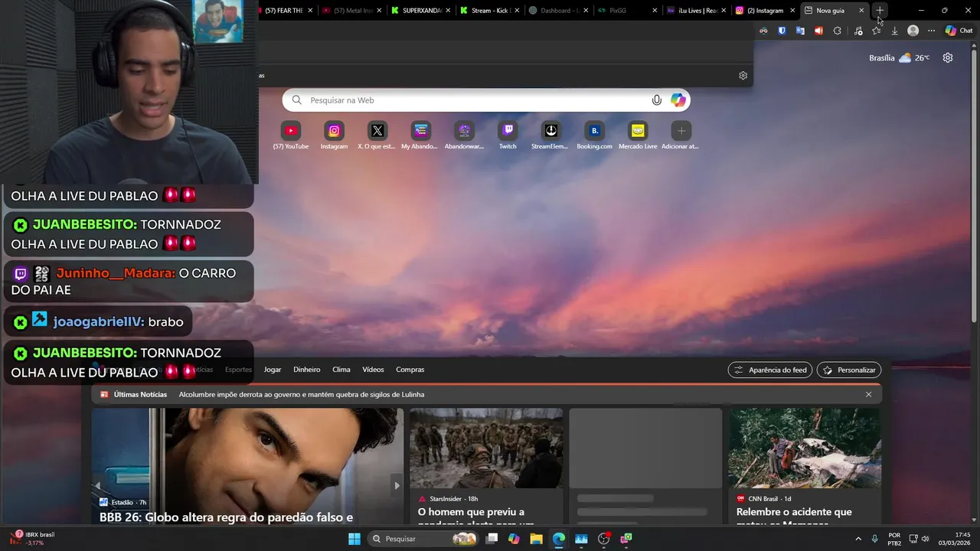Open the Copilot Chat sidebar button
The height and width of the screenshot is (551, 980).
(959, 31)
